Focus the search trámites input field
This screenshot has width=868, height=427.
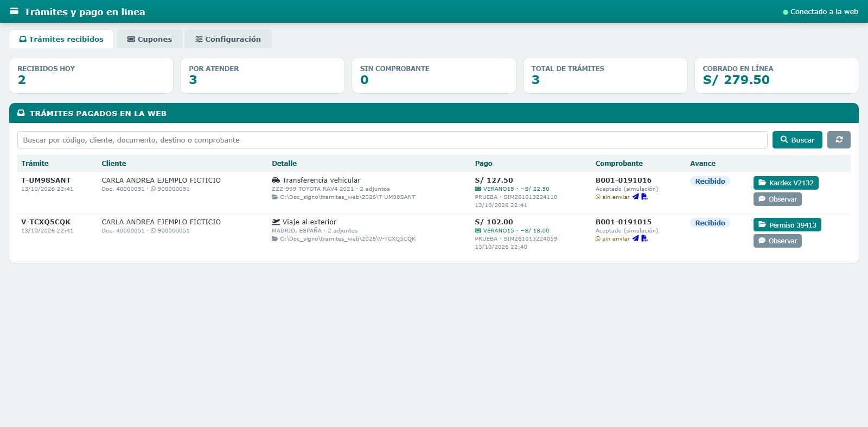click(392, 140)
